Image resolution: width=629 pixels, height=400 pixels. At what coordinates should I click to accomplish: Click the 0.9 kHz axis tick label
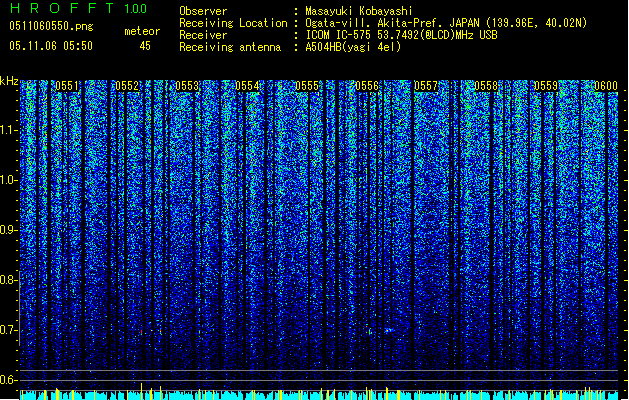pos(9,230)
